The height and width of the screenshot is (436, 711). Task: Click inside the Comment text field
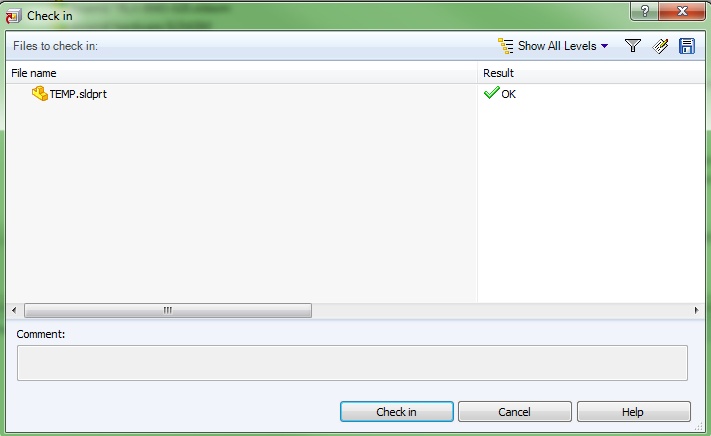(352, 363)
